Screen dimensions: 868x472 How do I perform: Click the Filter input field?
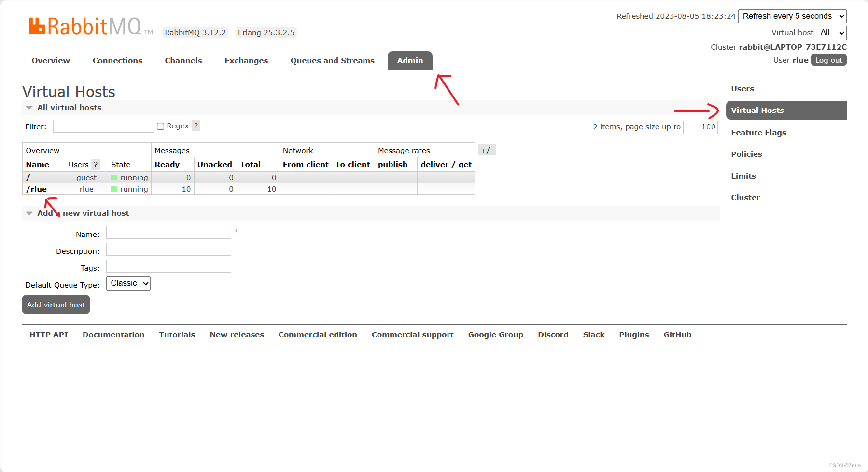click(x=104, y=126)
